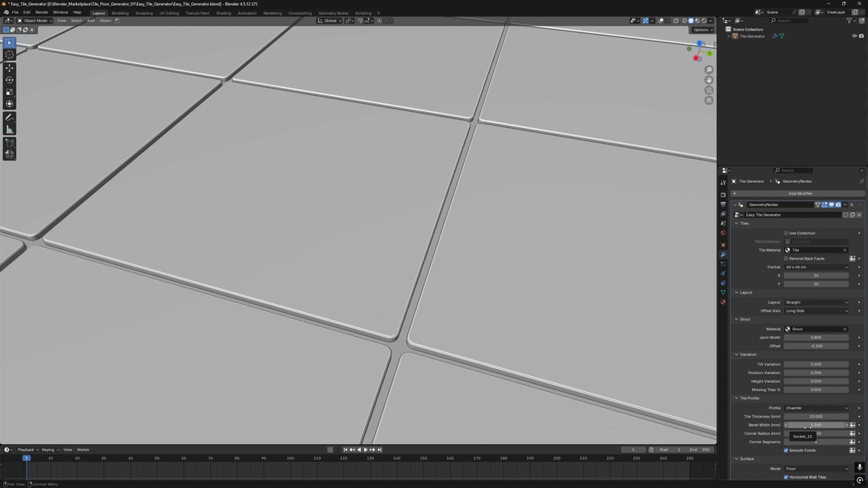
Task: Switch to the Shading workspace tab
Action: [224, 13]
